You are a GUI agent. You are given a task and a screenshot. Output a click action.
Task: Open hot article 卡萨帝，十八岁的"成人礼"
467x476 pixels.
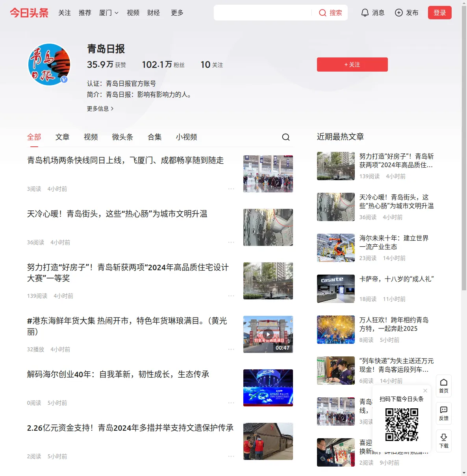pos(397,279)
